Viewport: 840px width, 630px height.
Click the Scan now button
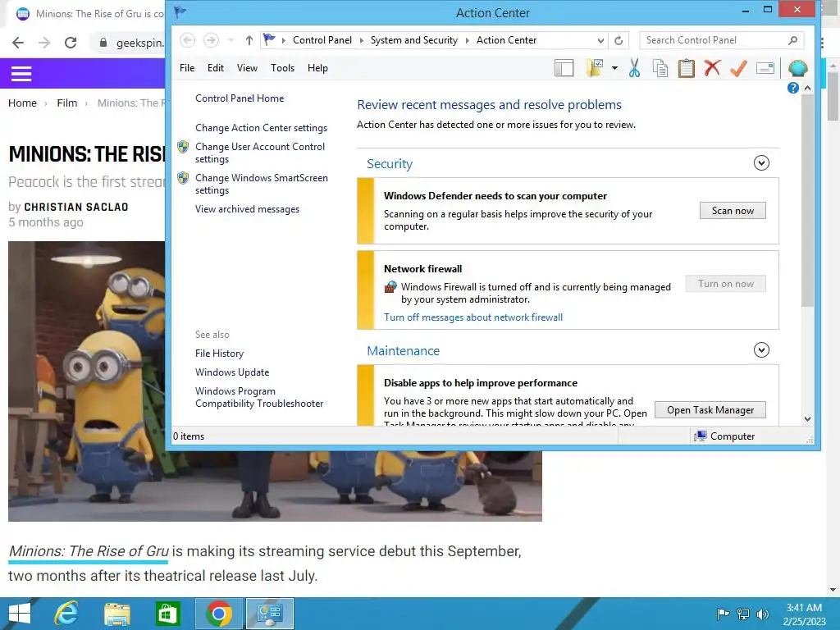coord(733,211)
